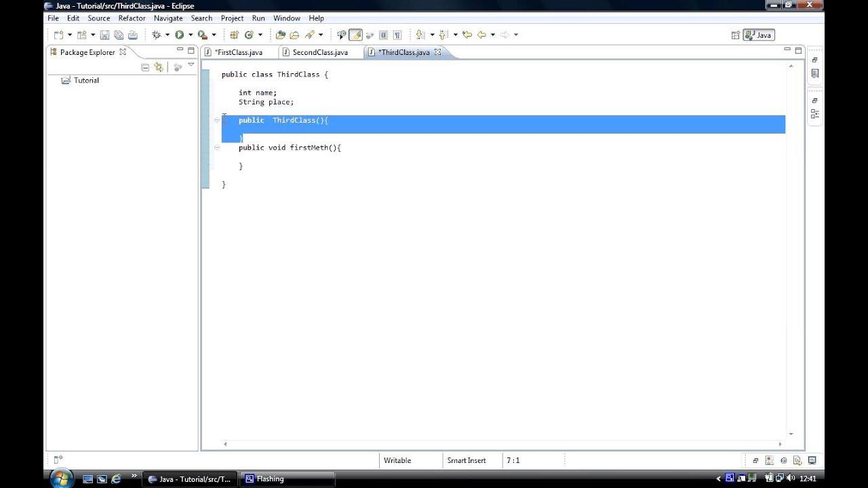
Task: Select the Java perspective button
Action: coord(758,35)
